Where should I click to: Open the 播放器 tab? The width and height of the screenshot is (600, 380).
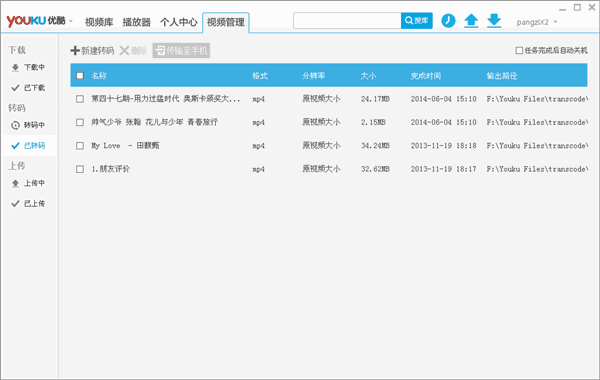137,22
